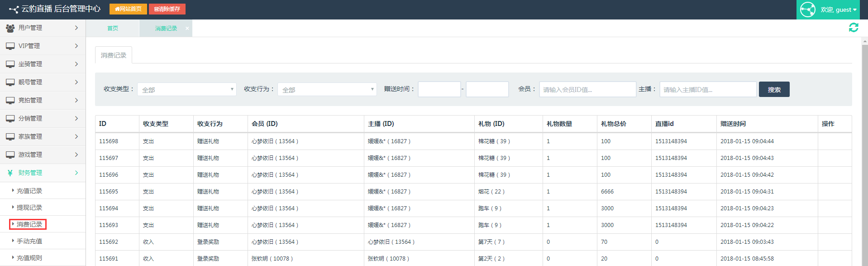Expand the 靓号管理 chevron

point(76,82)
